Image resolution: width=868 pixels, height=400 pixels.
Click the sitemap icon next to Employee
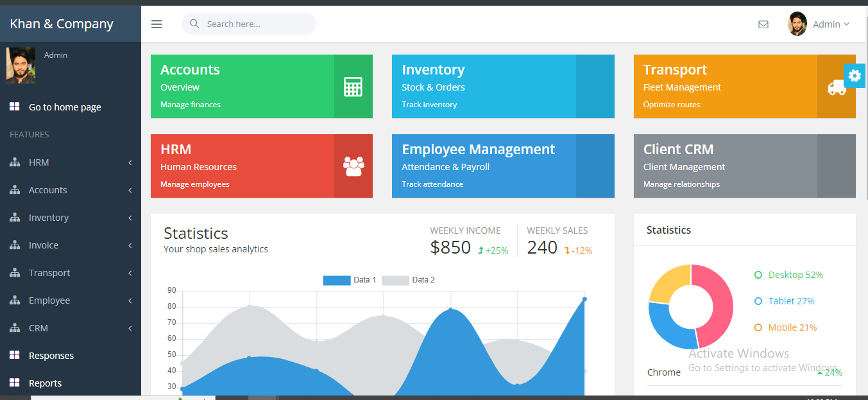pyautogui.click(x=15, y=300)
